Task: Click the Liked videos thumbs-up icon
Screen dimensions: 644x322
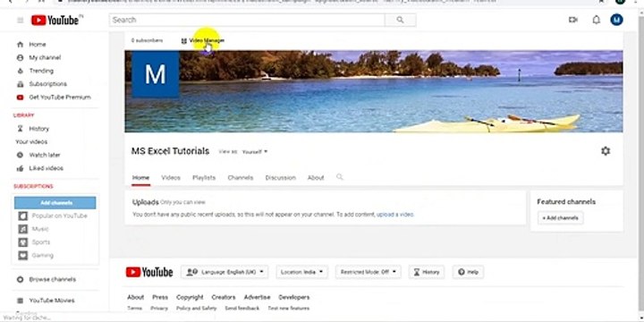Action: point(20,168)
